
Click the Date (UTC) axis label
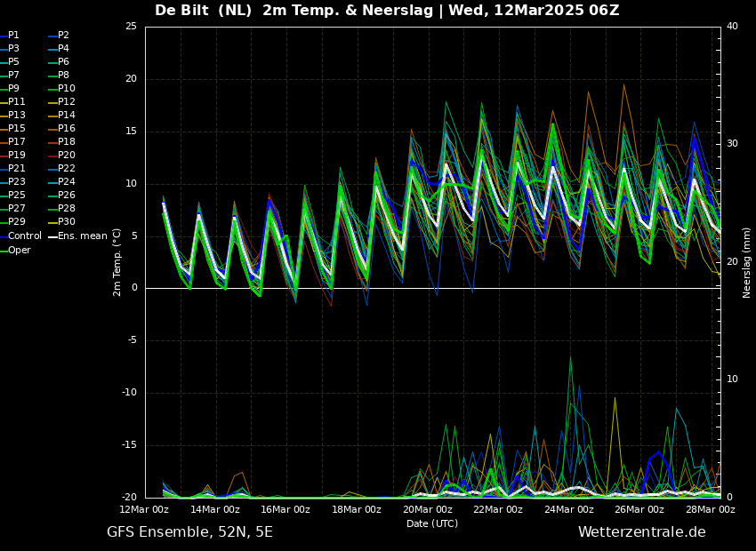432,523
